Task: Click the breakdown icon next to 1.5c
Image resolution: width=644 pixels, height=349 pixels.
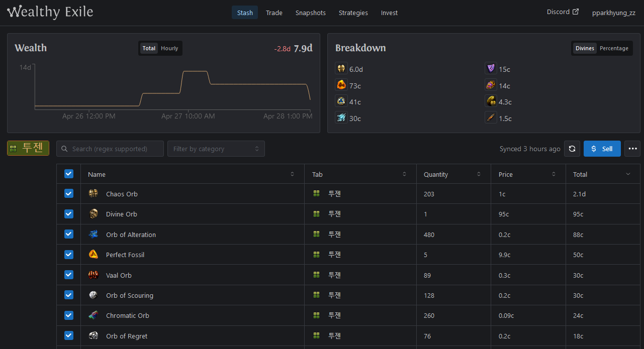Action: pos(491,118)
